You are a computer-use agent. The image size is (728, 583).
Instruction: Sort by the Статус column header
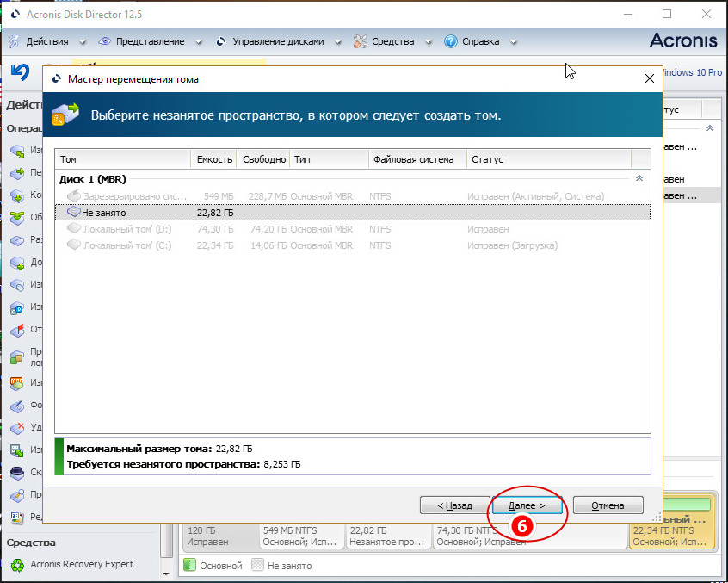click(549, 159)
